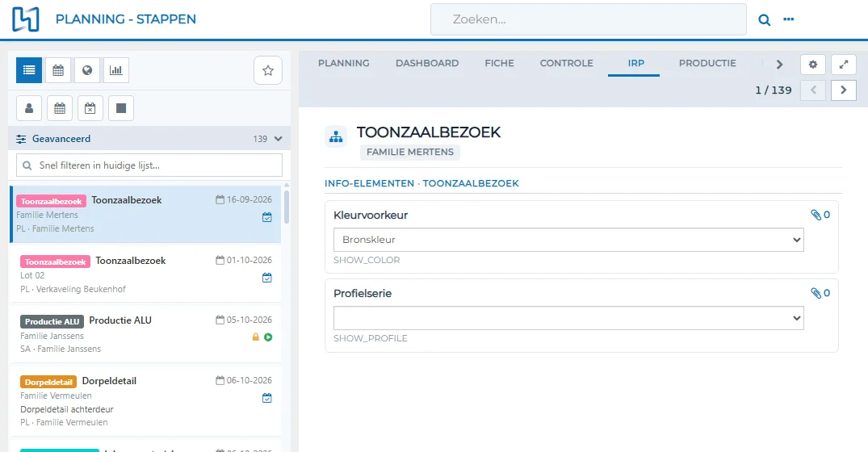Image resolution: width=868 pixels, height=452 pixels.
Task: Click the search magnifier icon
Action: (764, 20)
